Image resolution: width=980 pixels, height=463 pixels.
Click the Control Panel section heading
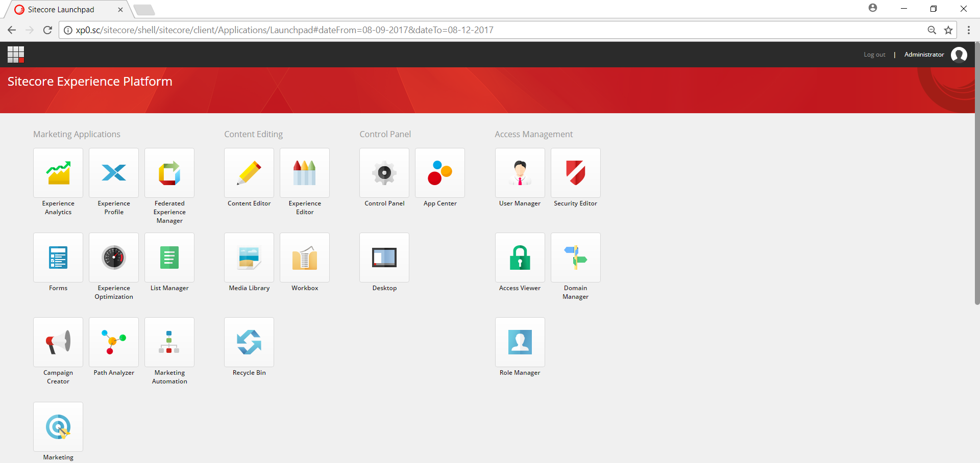385,134
